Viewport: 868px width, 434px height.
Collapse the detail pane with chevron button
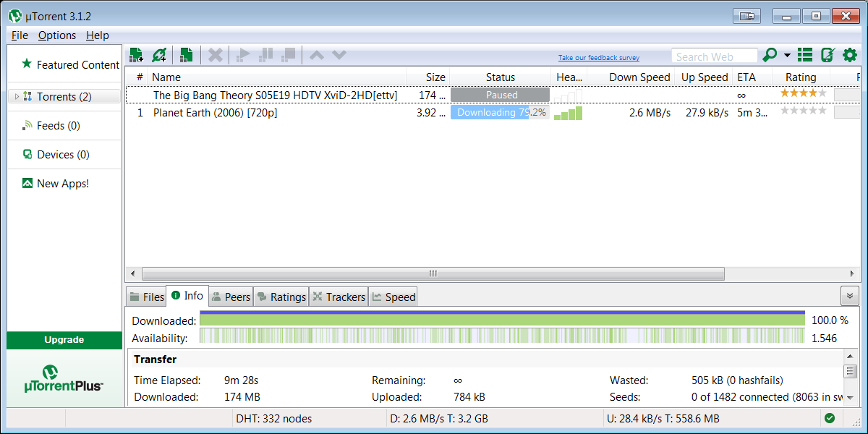[x=849, y=295]
